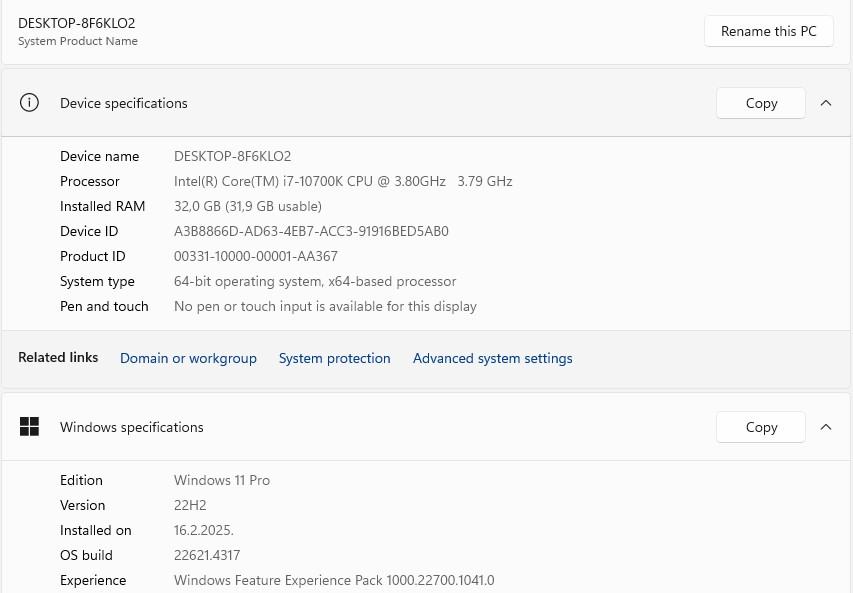Click the Windows specifications heading
853x593 pixels.
click(x=132, y=427)
